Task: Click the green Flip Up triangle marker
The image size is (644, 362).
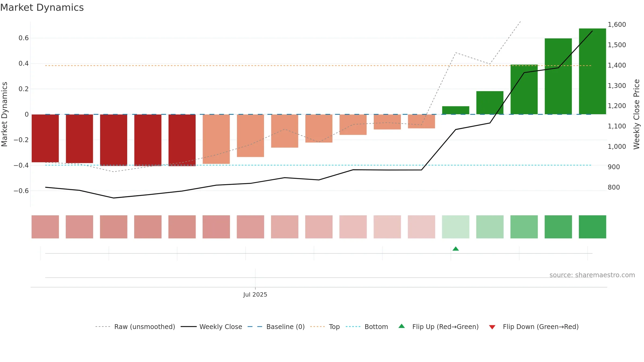Action: click(x=456, y=249)
